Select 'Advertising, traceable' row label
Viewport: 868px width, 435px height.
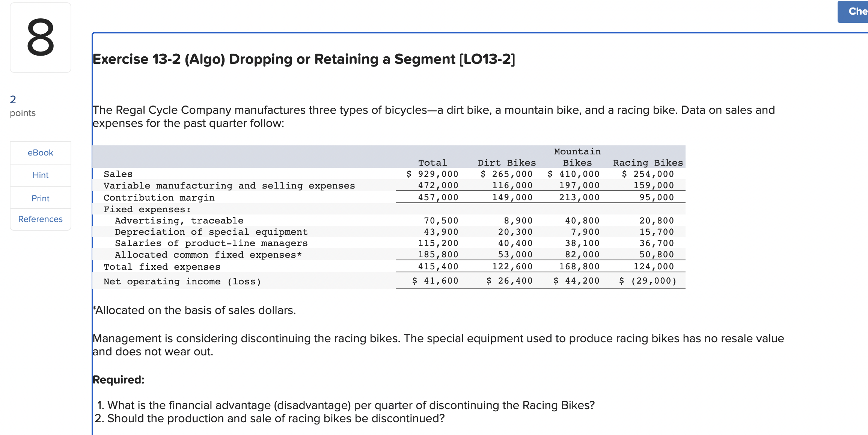(x=179, y=221)
